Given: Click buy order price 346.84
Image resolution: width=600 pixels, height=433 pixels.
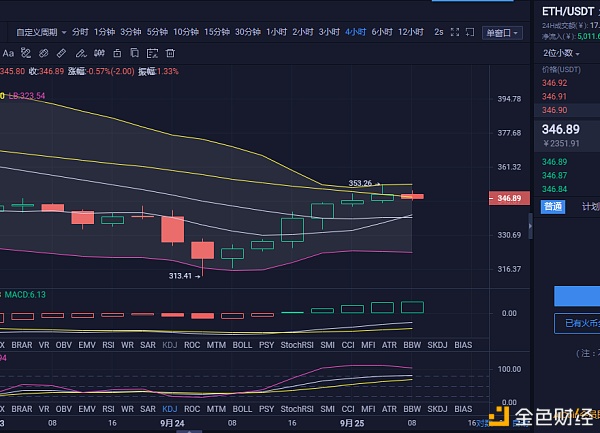Looking at the screenshot, I should coord(554,189).
